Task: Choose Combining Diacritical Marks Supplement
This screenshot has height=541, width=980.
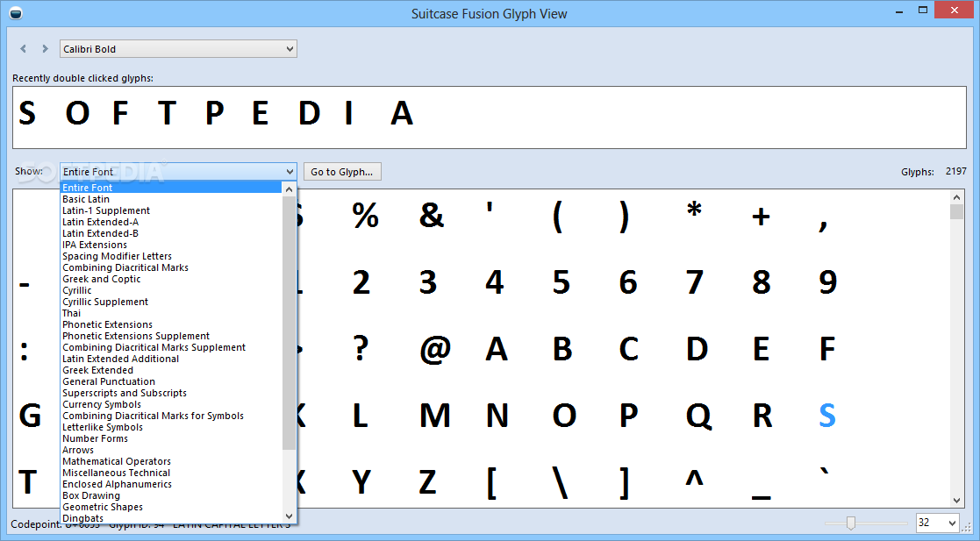Action: coord(171,347)
